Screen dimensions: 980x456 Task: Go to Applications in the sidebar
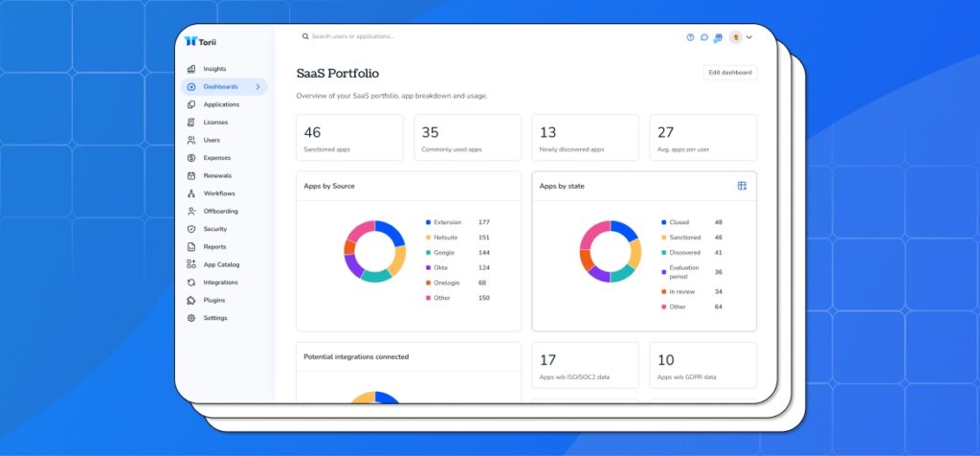click(221, 104)
